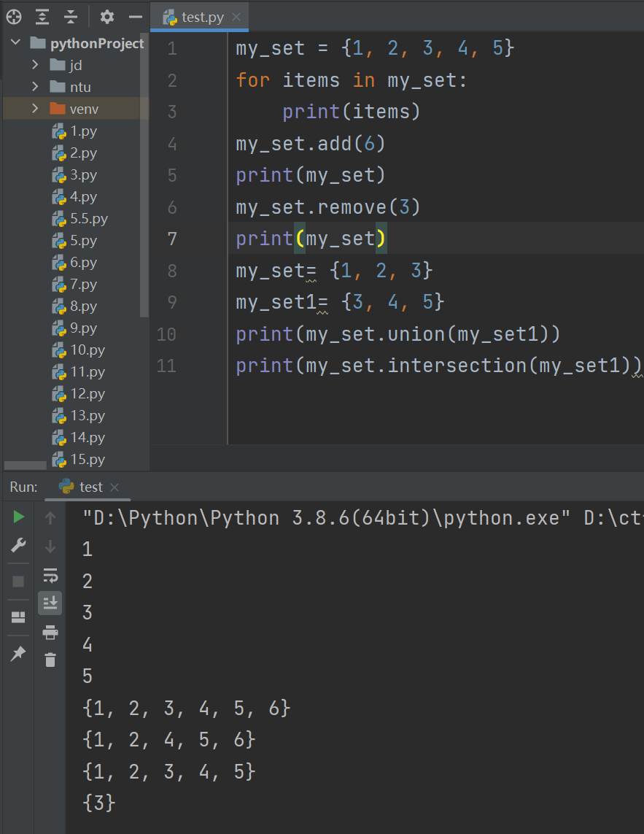Click the Select Opened File crosshair icon
644x834 pixels.
[14, 16]
